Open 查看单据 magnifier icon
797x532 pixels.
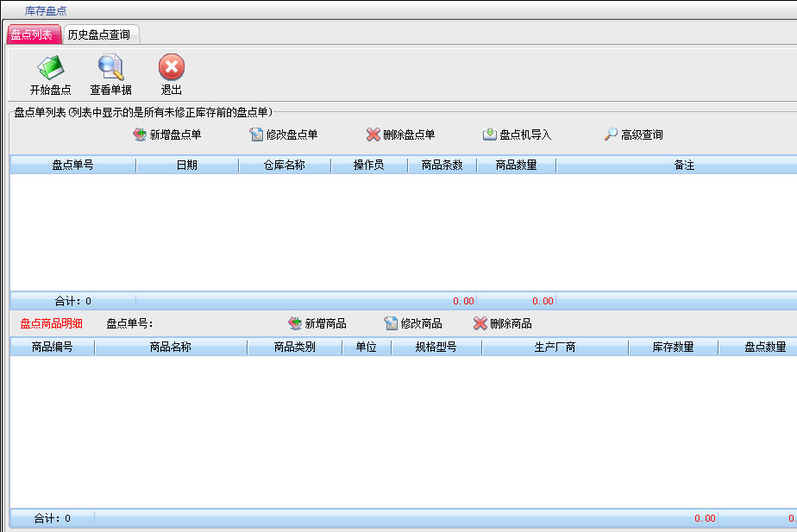[x=111, y=68]
